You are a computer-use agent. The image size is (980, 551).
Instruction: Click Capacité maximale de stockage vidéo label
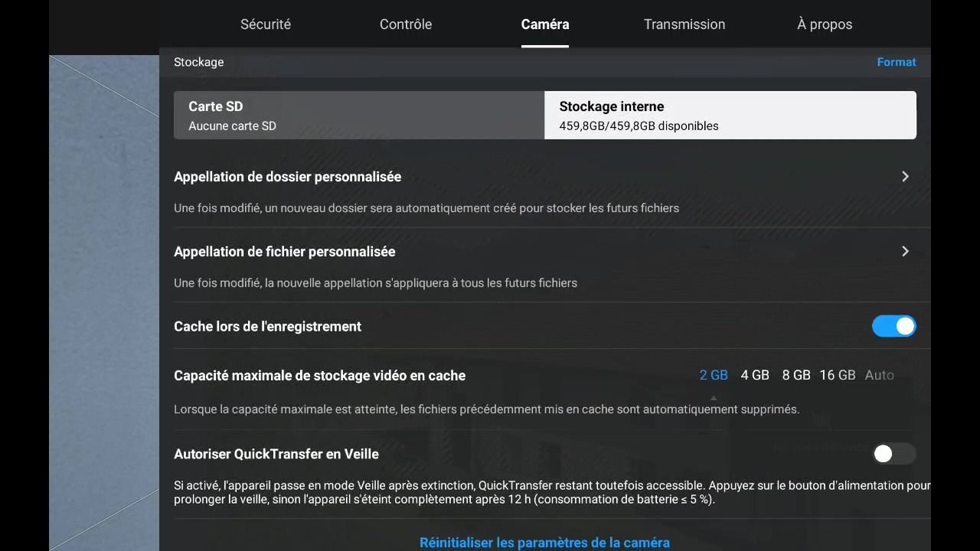pyautogui.click(x=319, y=376)
